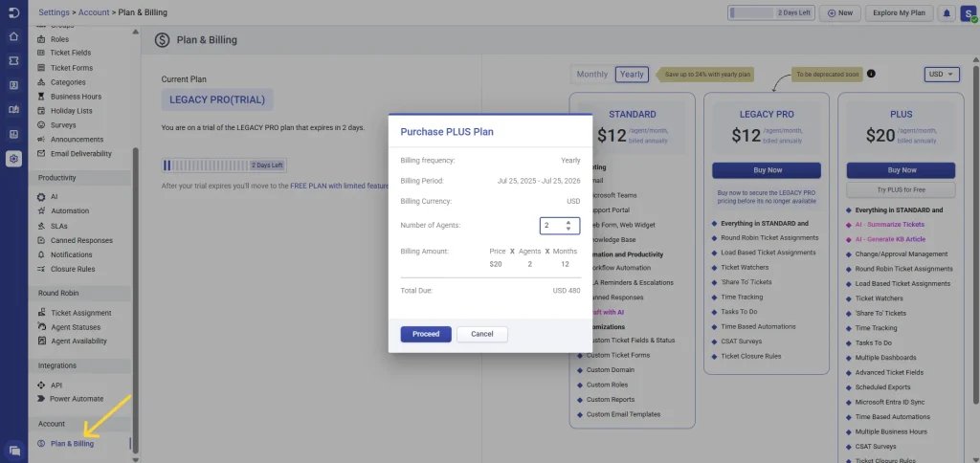
Task: Open the USD currency dropdown
Action: [942, 75]
